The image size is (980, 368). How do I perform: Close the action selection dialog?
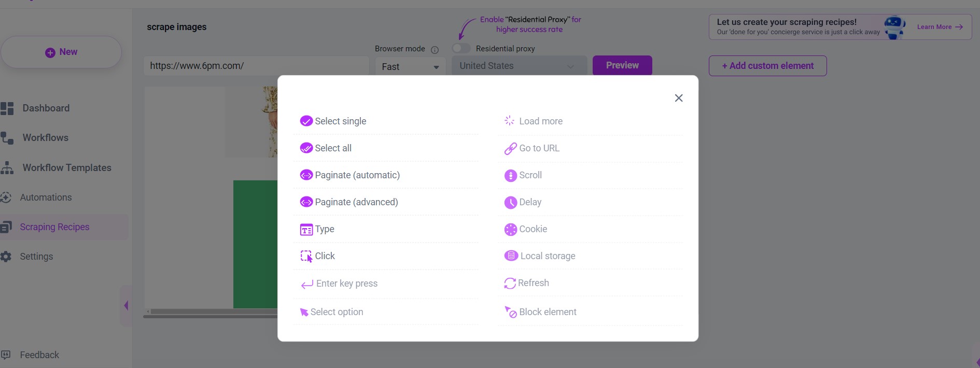point(679,97)
